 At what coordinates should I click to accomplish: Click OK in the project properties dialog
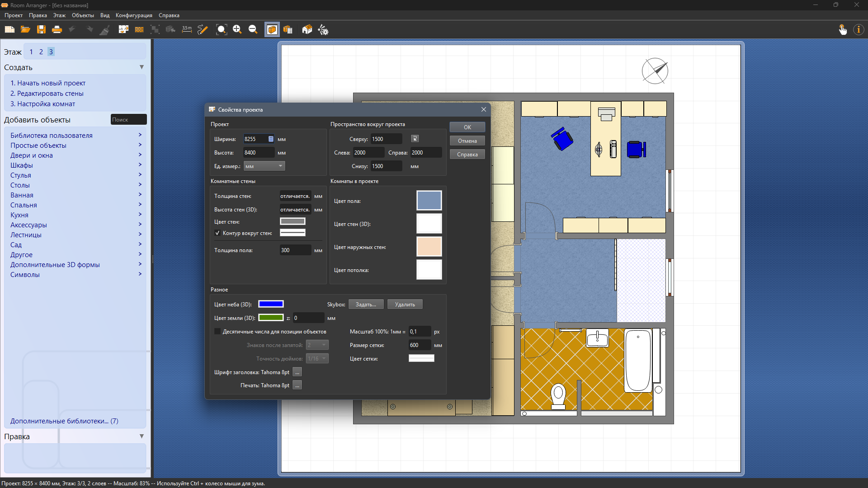point(467,127)
